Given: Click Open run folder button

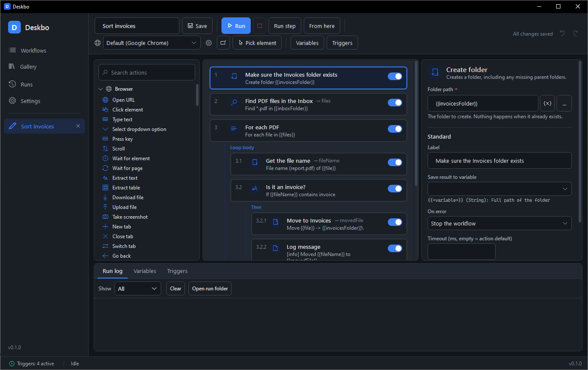Looking at the screenshot, I should click(210, 289).
